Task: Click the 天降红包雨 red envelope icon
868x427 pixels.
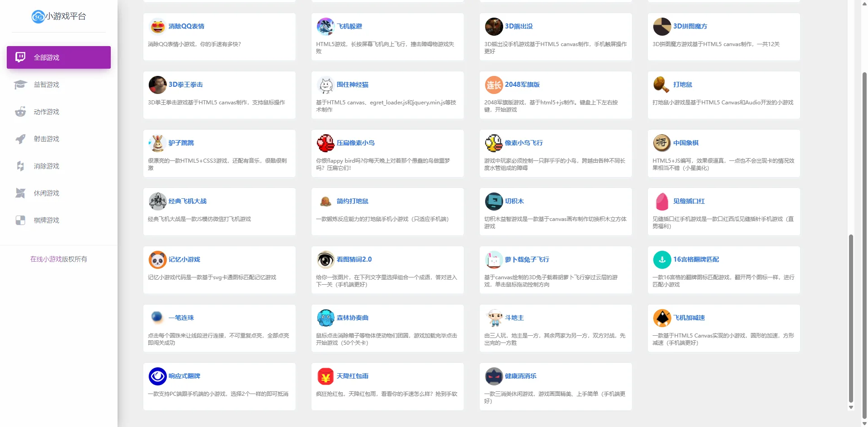Action: coord(325,376)
